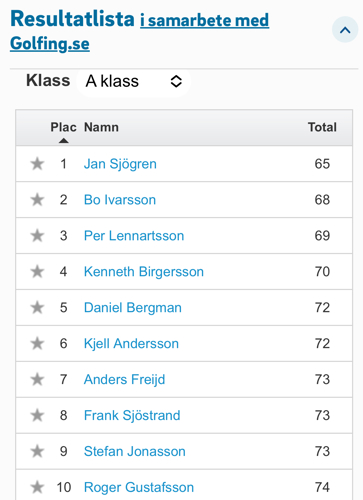Star Daniel Bergman as favorite
The height and width of the screenshot is (500, 363).
[37, 307]
